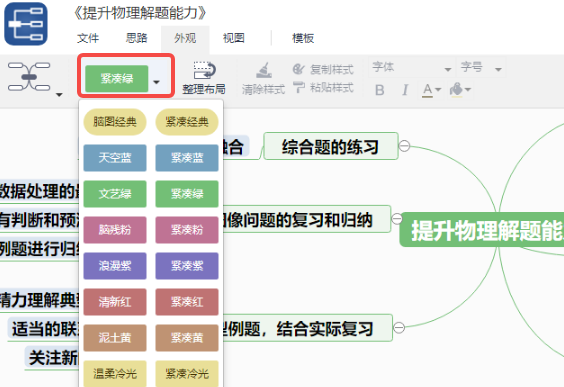The width and height of the screenshot is (564, 387).
Task: Open the 模板 menu
Action: click(x=303, y=38)
